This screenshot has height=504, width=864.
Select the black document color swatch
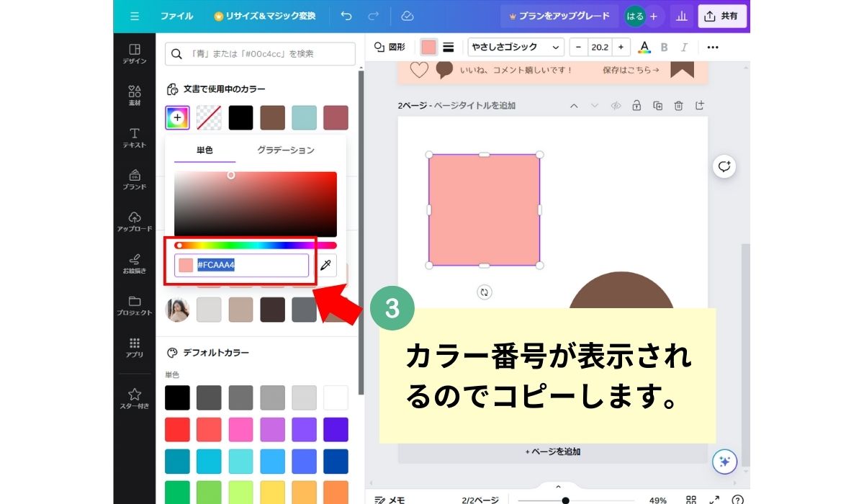[x=241, y=117]
